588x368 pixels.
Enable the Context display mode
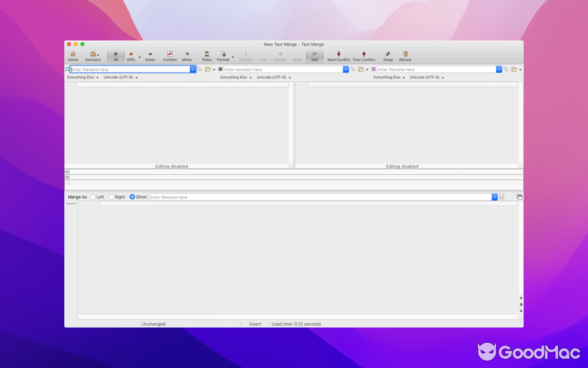pos(170,55)
